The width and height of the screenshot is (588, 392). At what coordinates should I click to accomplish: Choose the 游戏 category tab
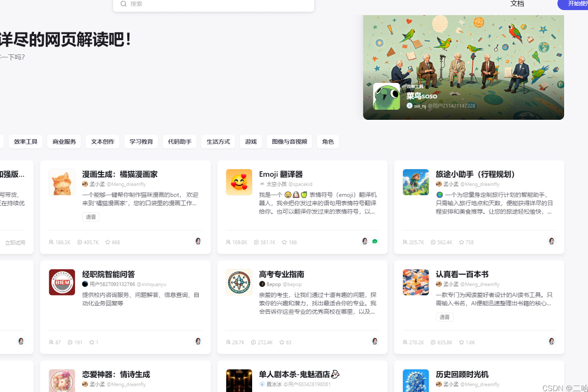(x=251, y=142)
